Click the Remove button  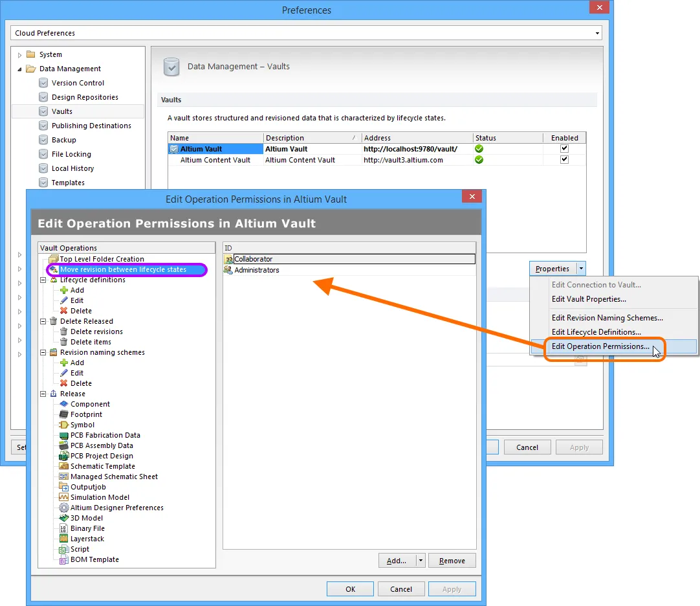click(452, 561)
